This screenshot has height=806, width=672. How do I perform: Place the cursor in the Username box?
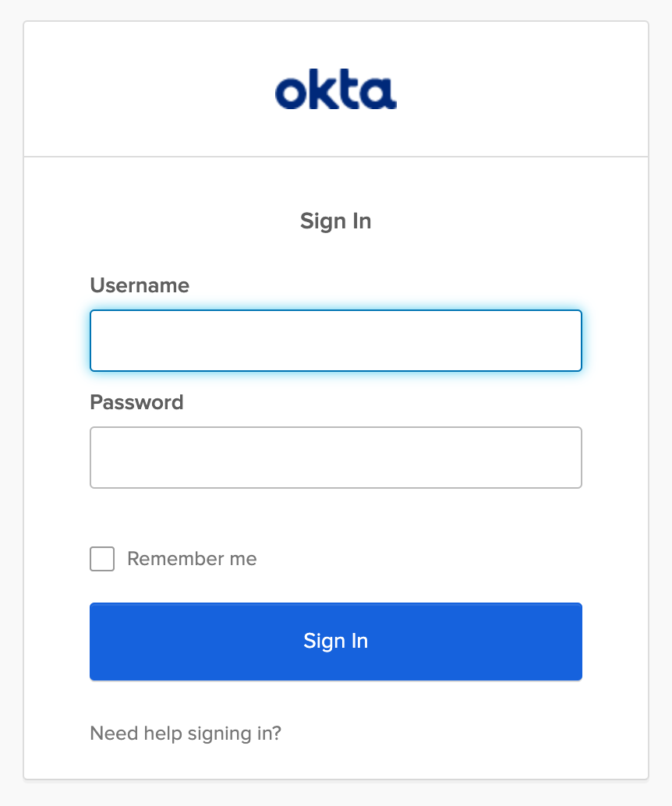click(335, 341)
